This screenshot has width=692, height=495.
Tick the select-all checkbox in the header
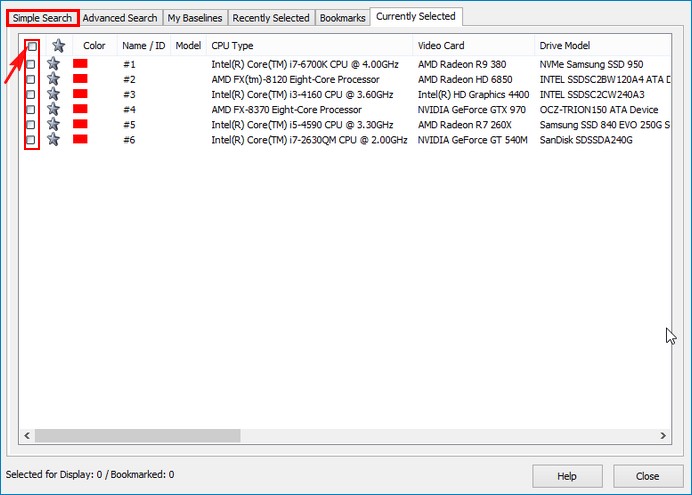pyautogui.click(x=32, y=46)
